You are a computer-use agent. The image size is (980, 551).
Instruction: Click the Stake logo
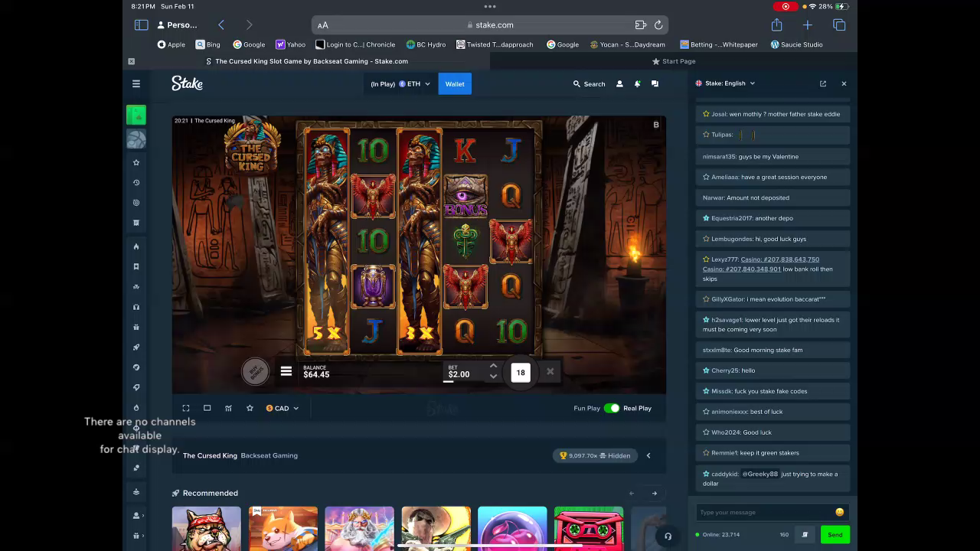click(187, 83)
